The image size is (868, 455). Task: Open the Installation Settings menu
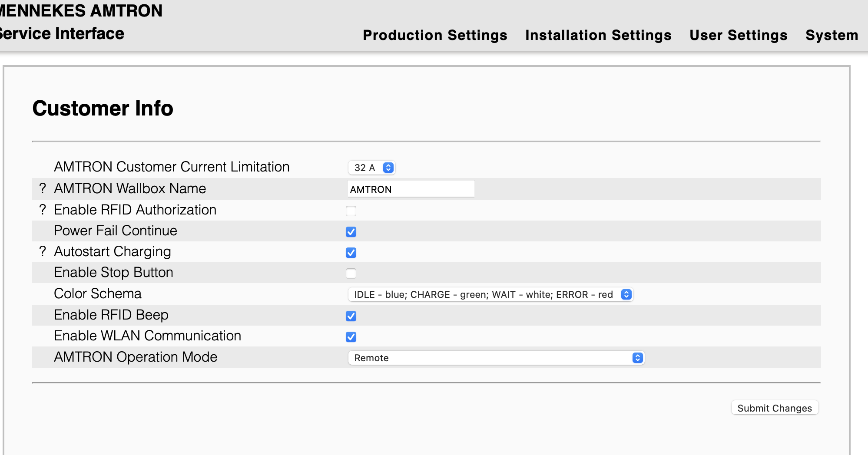598,35
